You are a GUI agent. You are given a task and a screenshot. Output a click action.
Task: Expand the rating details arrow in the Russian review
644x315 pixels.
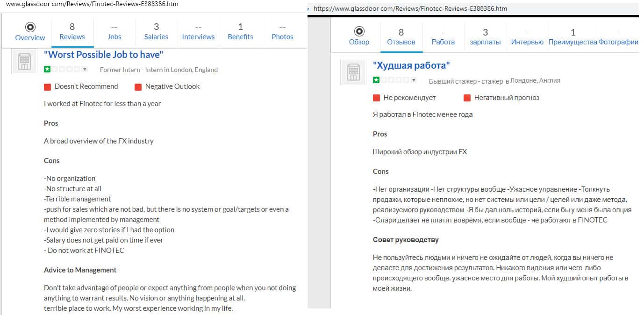(x=413, y=80)
